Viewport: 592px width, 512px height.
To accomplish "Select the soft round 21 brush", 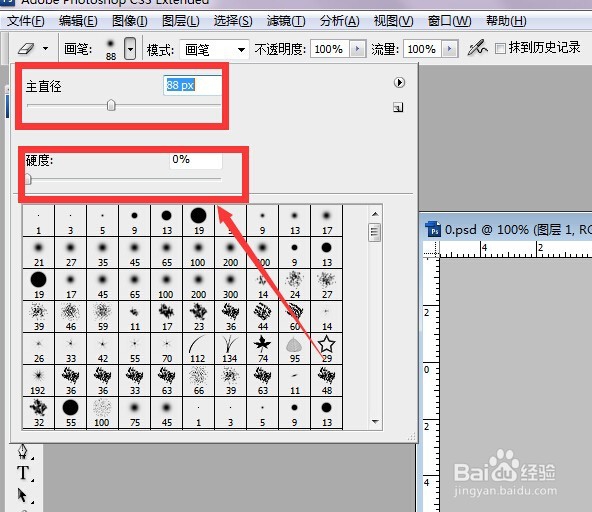I will point(39,253).
